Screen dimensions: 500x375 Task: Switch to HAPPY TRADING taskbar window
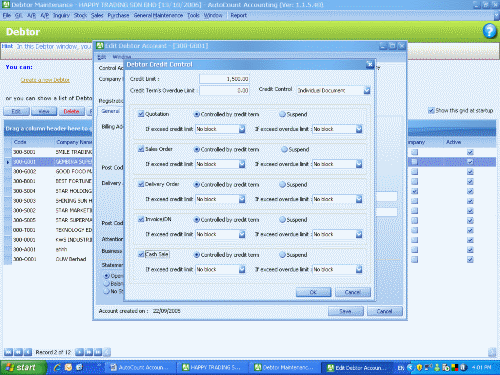pyautogui.click(x=212, y=368)
